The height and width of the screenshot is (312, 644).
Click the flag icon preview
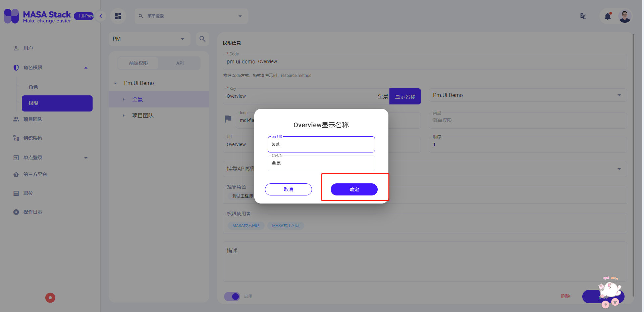228,119
